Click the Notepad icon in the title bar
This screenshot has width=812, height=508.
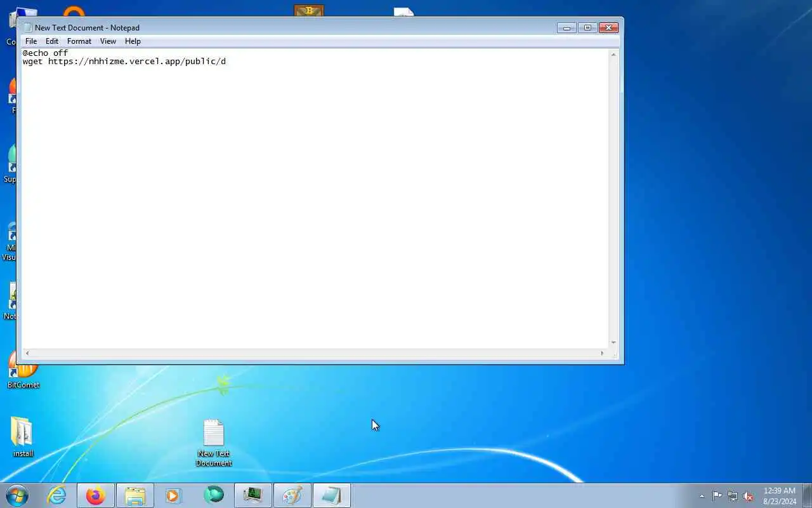tap(27, 27)
